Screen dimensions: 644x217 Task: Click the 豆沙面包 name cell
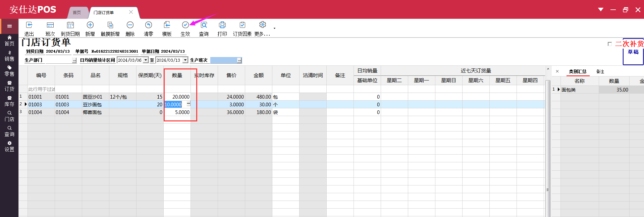pos(96,105)
